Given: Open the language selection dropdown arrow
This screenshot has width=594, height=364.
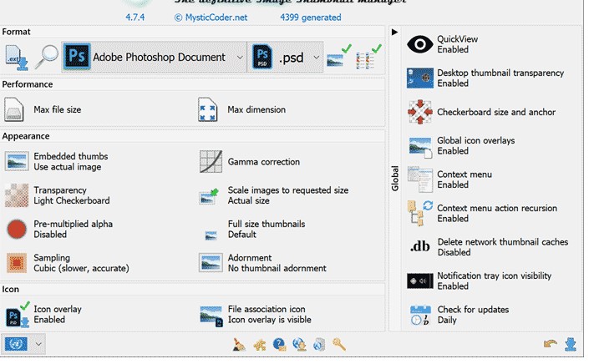Looking at the screenshot, I should pos(38,344).
